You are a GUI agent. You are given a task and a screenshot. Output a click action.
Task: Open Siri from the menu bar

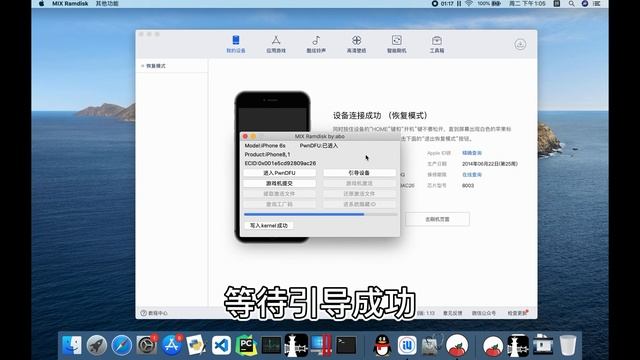click(x=584, y=4)
